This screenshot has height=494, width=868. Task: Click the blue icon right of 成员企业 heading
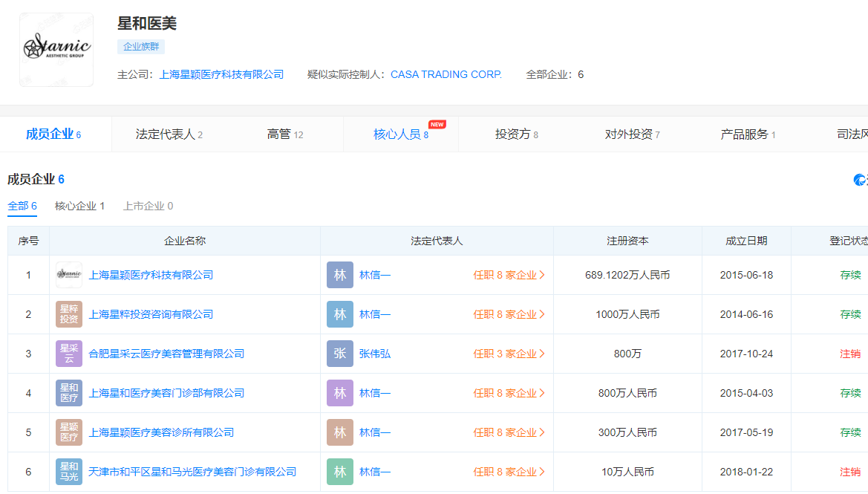coord(860,180)
